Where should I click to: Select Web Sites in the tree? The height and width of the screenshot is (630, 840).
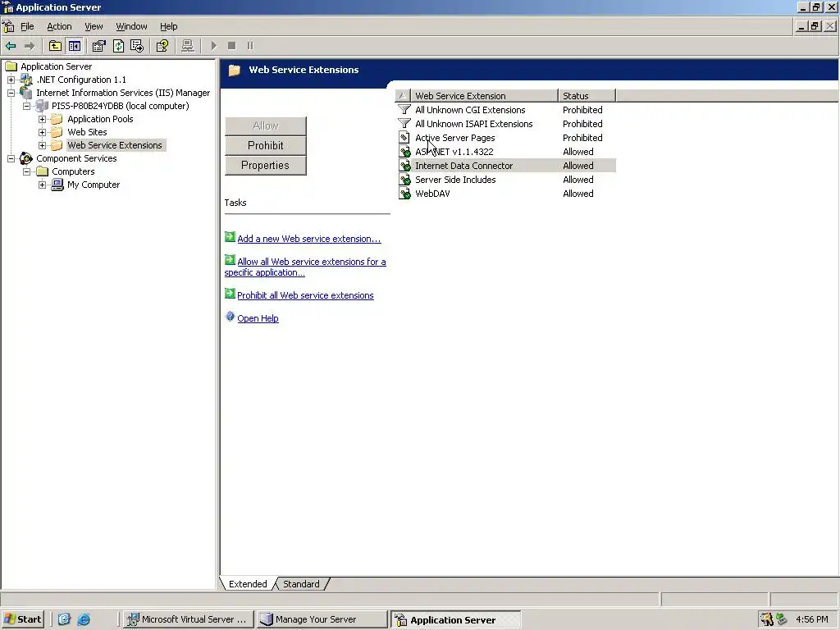(x=87, y=132)
